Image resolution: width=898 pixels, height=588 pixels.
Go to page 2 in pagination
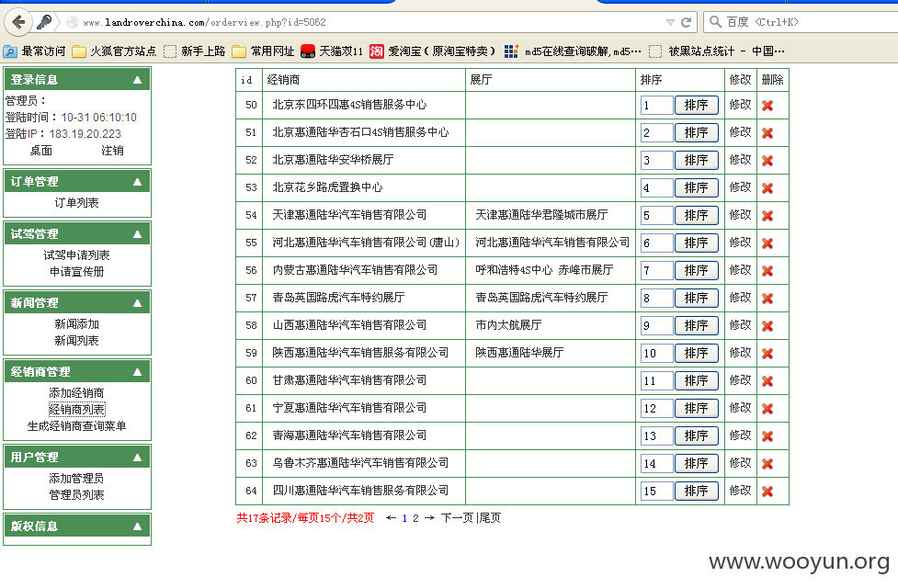tap(415, 518)
